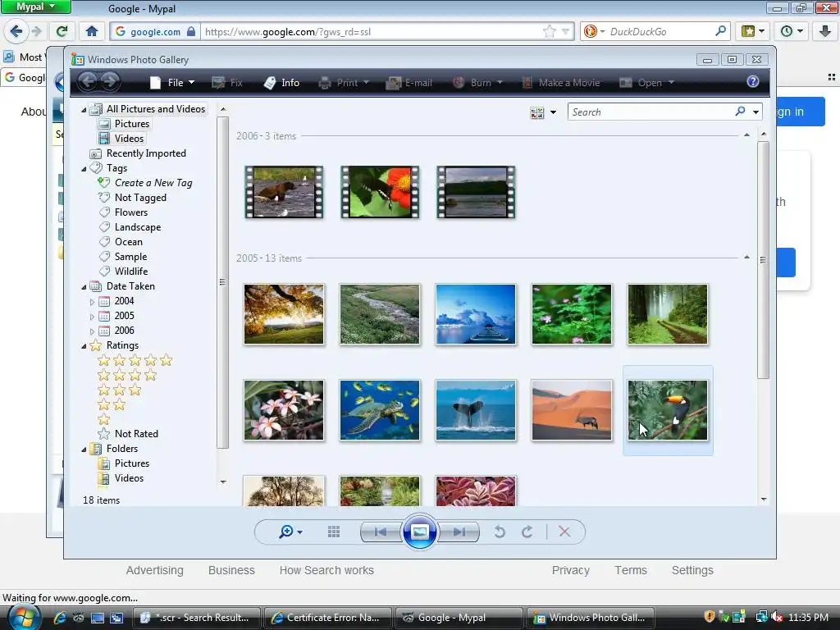This screenshot has height=630, width=840.
Task: Click the red Delete X icon
Action: [x=564, y=532]
